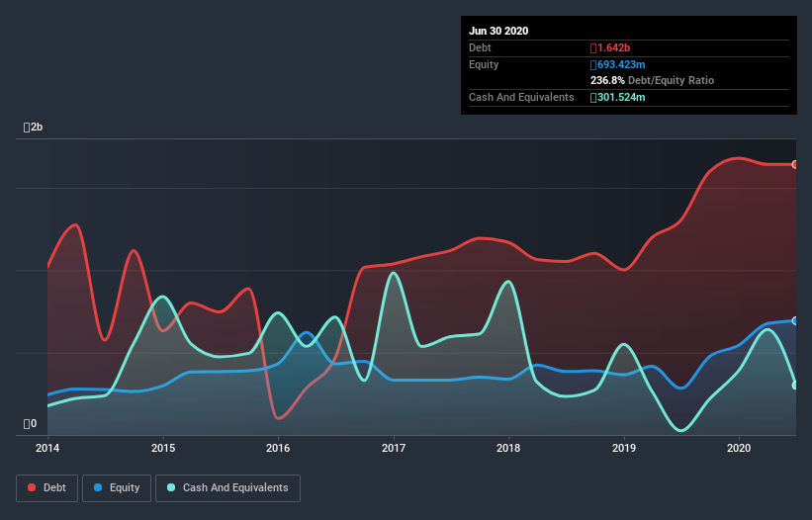The width and height of the screenshot is (812, 520).
Task: Click the 2019 x-axis label
Action: [x=624, y=448]
